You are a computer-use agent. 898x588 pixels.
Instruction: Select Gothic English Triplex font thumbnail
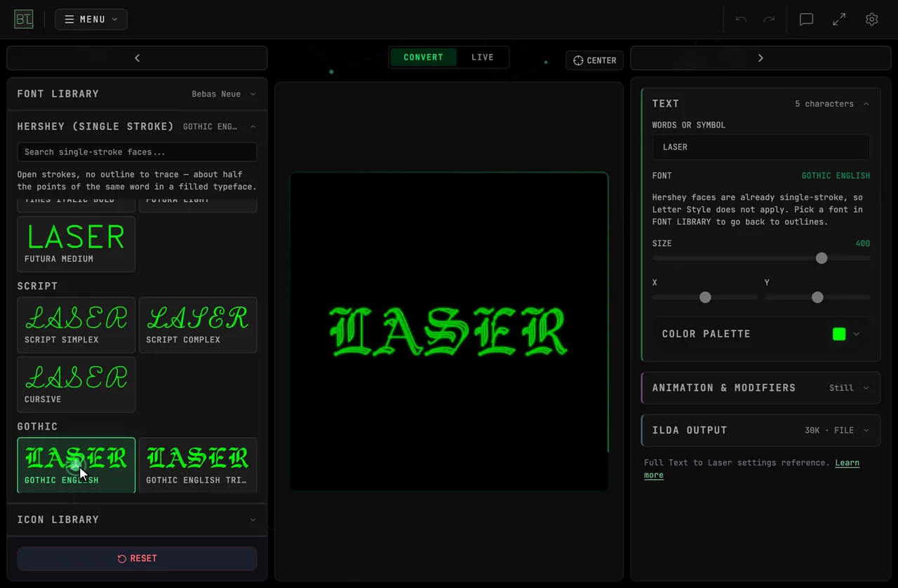pyautogui.click(x=198, y=465)
